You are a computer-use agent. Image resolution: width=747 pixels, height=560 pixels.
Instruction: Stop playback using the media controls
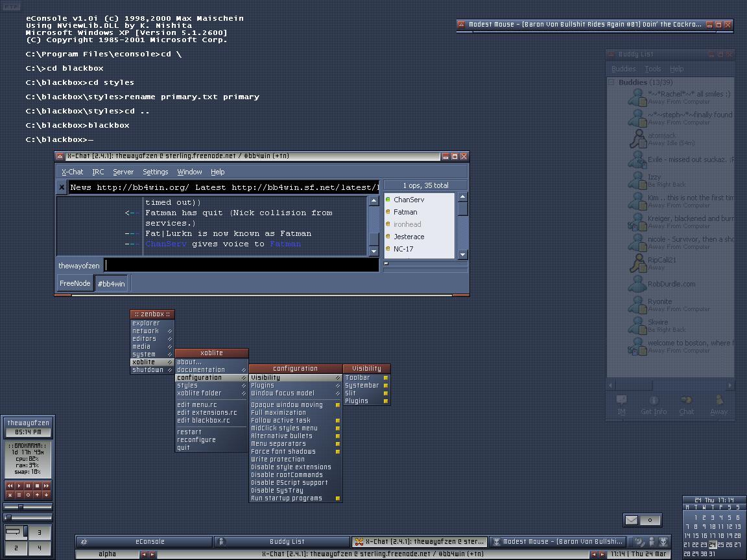point(37,485)
